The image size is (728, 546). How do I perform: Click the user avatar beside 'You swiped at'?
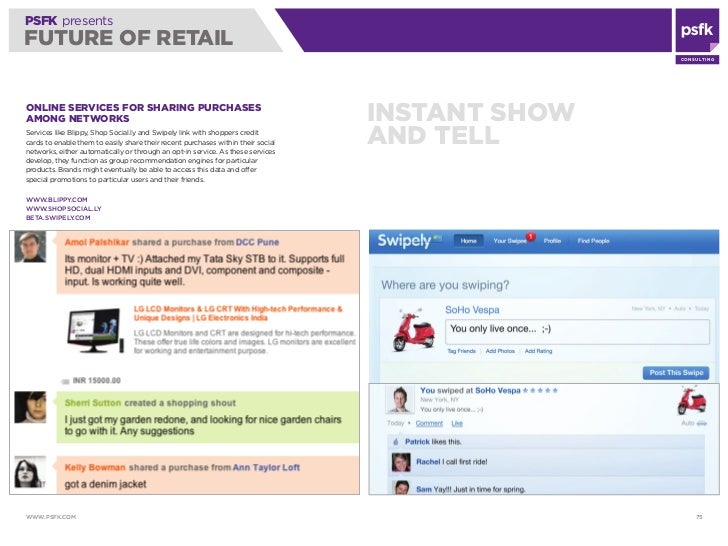(x=400, y=400)
